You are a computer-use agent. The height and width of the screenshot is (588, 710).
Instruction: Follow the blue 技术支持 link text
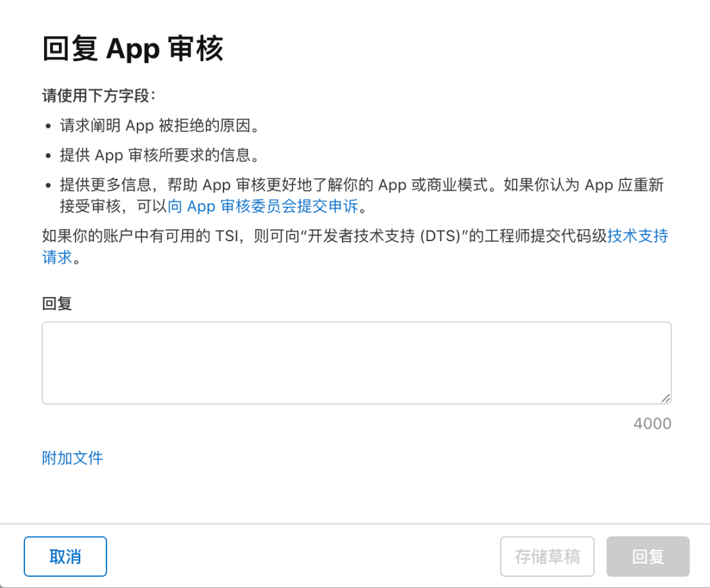[x=638, y=236]
